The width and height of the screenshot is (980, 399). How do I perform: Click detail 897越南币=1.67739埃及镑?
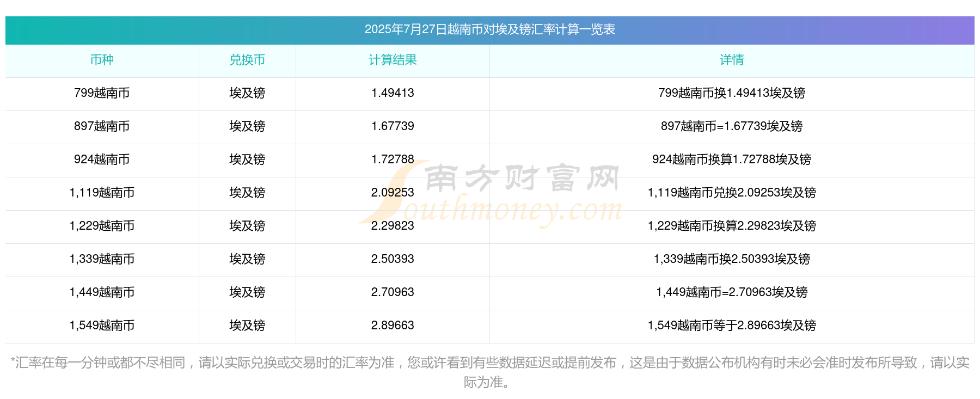pos(732,126)
